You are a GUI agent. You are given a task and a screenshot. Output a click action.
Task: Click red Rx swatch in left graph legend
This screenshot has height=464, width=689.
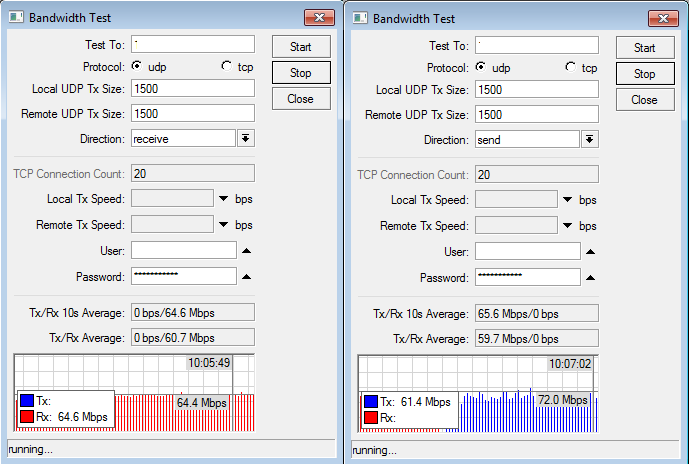point(27,417)
